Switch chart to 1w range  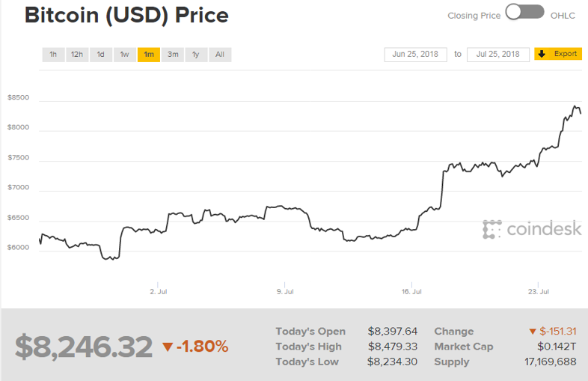coord(125,55)
